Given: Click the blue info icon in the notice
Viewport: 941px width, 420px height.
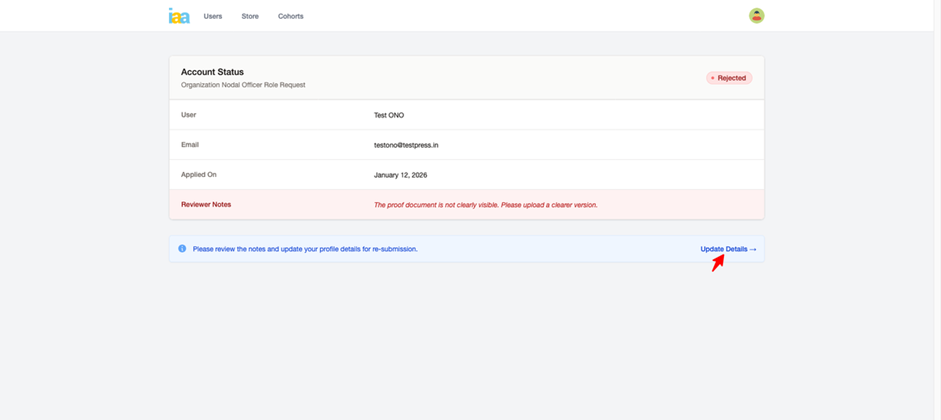Looking at the screenshot, I should pyautogui.click(x=182, y=249).
